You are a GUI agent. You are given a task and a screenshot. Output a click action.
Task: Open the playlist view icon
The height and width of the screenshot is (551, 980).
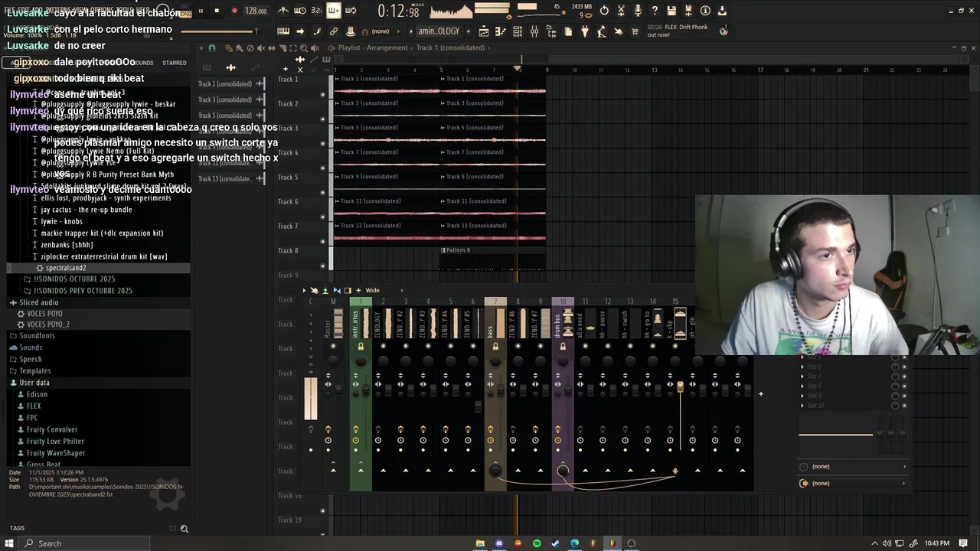(x=484, y=31)
